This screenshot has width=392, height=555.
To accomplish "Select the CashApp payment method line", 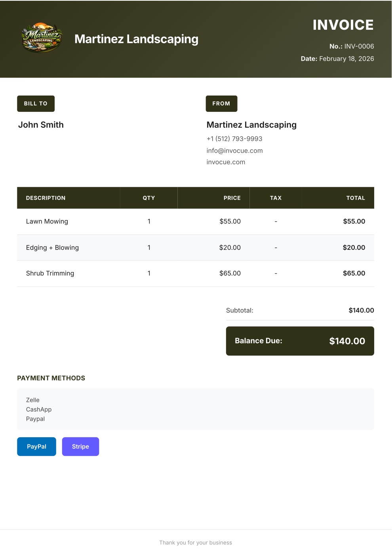I will pyautogui.click(x=39, y=410).
